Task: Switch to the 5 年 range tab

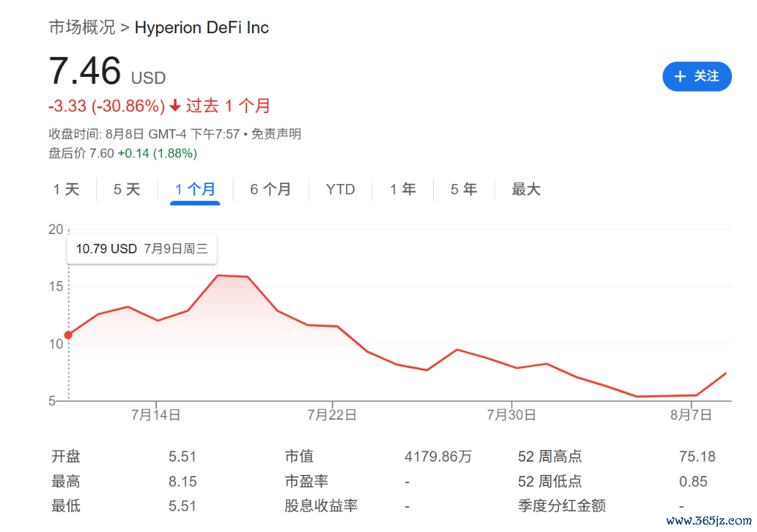Action: click(464, 189)
